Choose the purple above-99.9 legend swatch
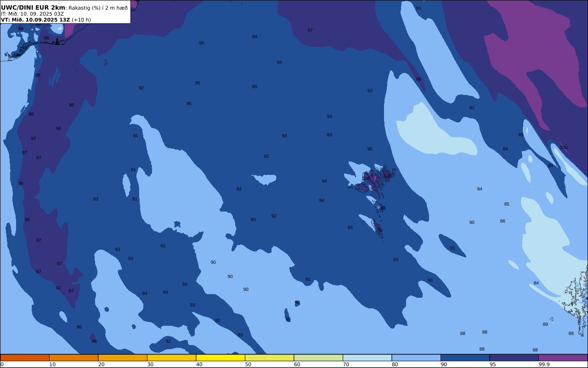Image resolution: width=588 pixels, height=368 pixels. [563, 357]
